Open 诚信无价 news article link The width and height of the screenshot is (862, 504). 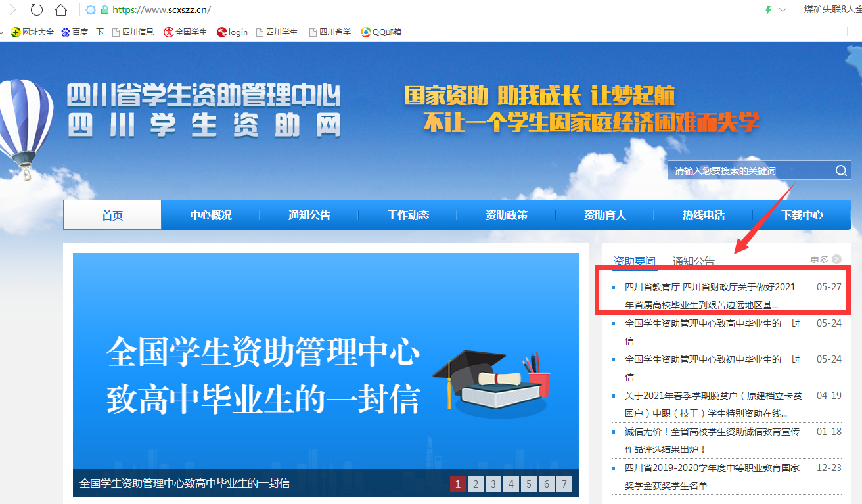[x=712, y=440]
